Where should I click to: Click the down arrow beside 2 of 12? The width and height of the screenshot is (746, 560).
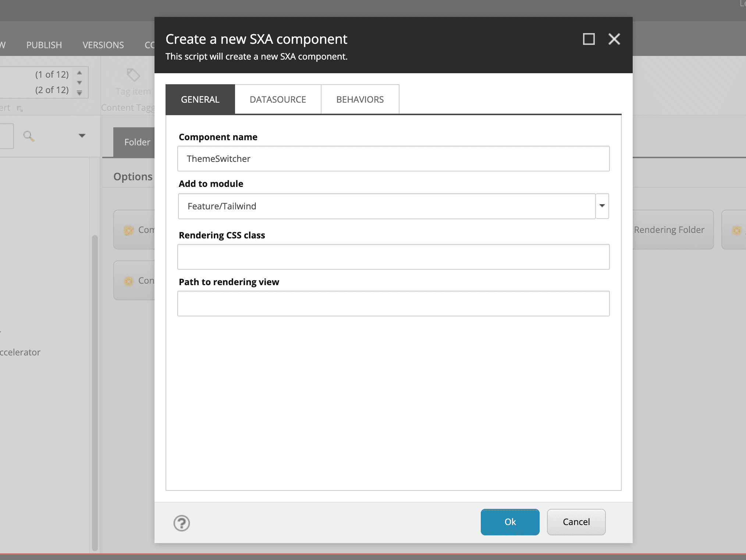point(79,93)
